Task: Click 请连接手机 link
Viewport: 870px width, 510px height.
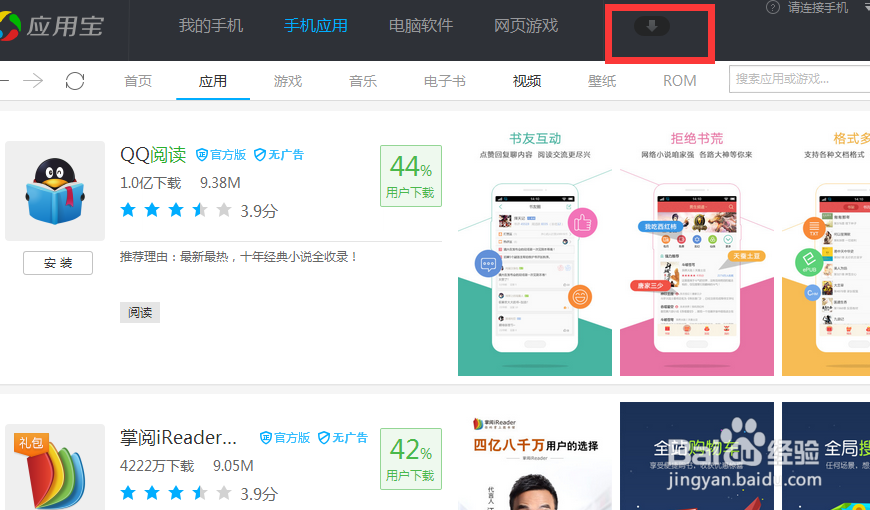Action: (x=818, y=7)
